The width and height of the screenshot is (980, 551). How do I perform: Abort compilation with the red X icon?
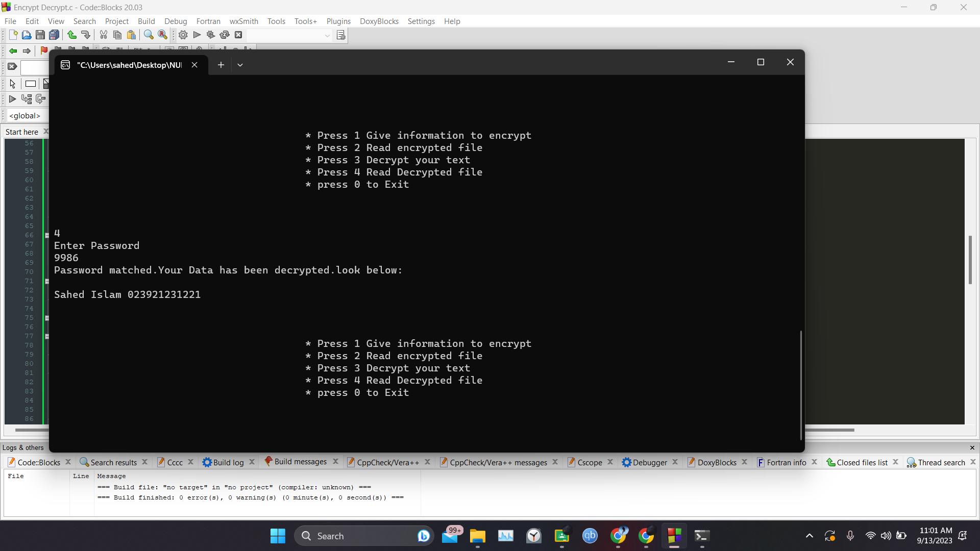pyautogui.click(x=238, y=35)
